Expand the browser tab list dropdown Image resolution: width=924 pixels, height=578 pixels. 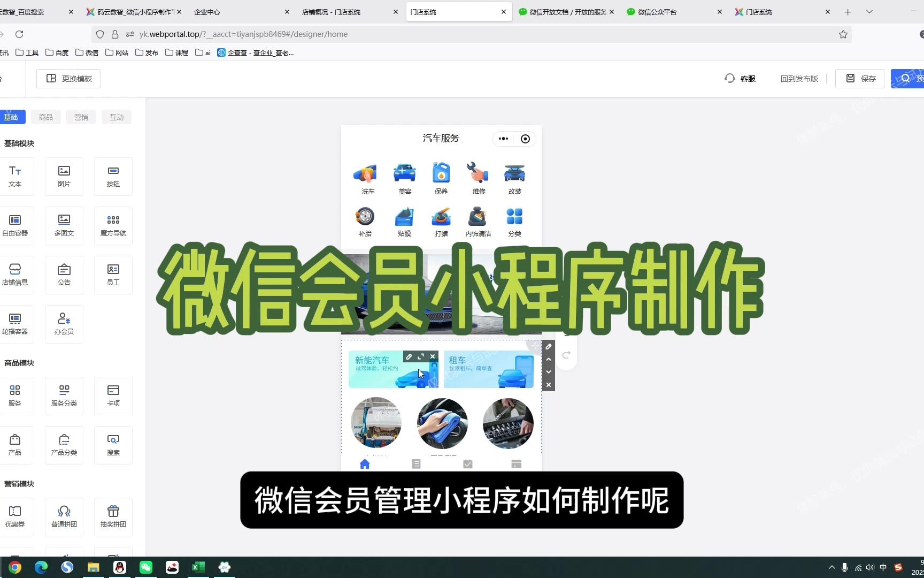[869, 12]
